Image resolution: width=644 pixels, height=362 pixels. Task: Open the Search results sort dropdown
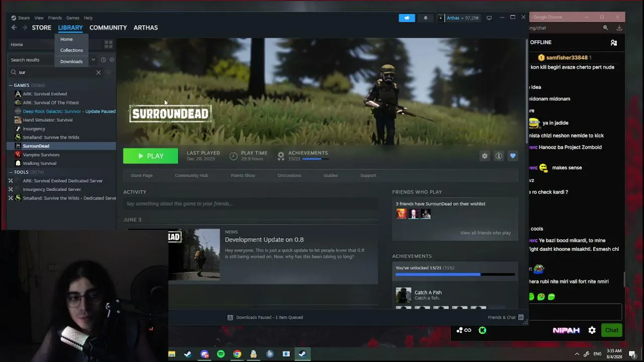[93, 60]
